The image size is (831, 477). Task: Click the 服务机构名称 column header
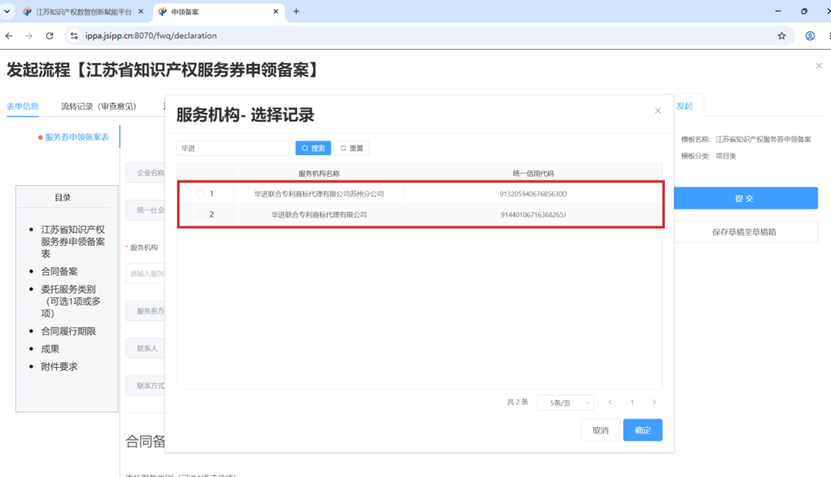coord(319,173)
